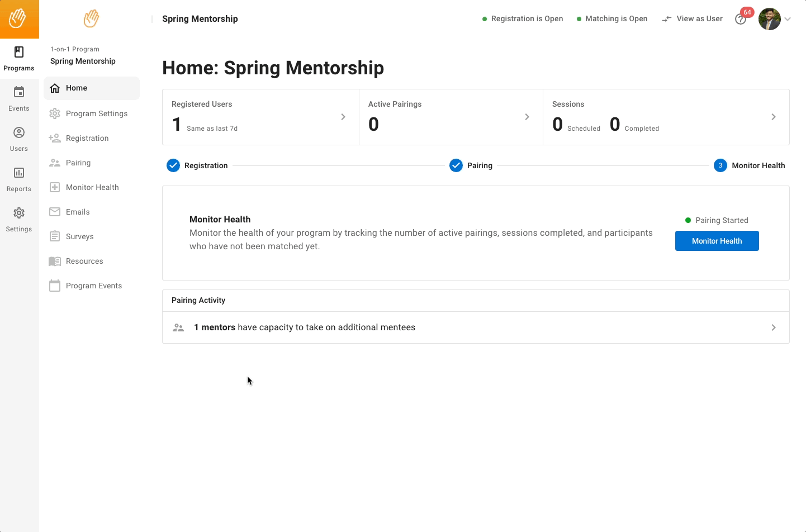Open mentors have capacity row
806x532 pixels.
point(476,327)
